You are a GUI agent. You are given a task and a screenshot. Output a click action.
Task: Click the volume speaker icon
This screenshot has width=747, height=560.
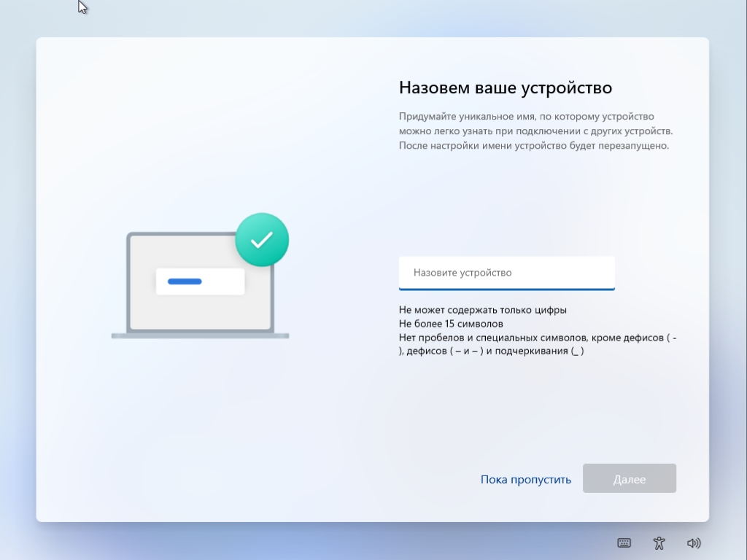click(694, 542)
